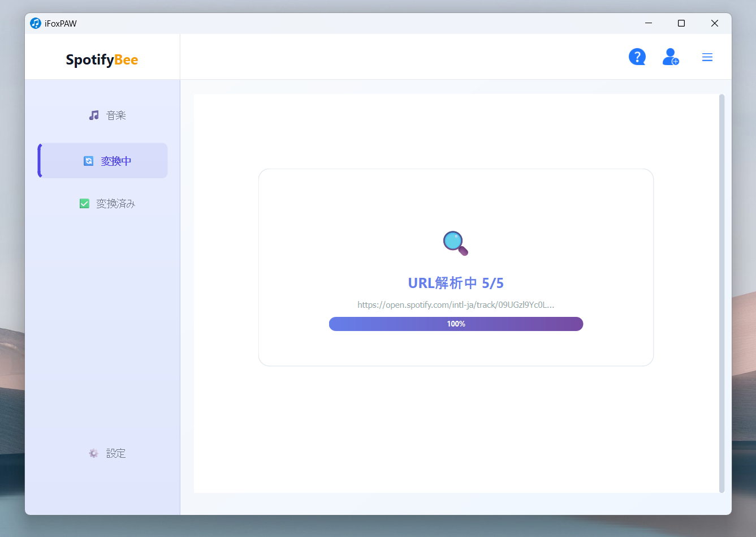Select the music note icon in sidebar
756x537 pixels.
coord(93,115)
